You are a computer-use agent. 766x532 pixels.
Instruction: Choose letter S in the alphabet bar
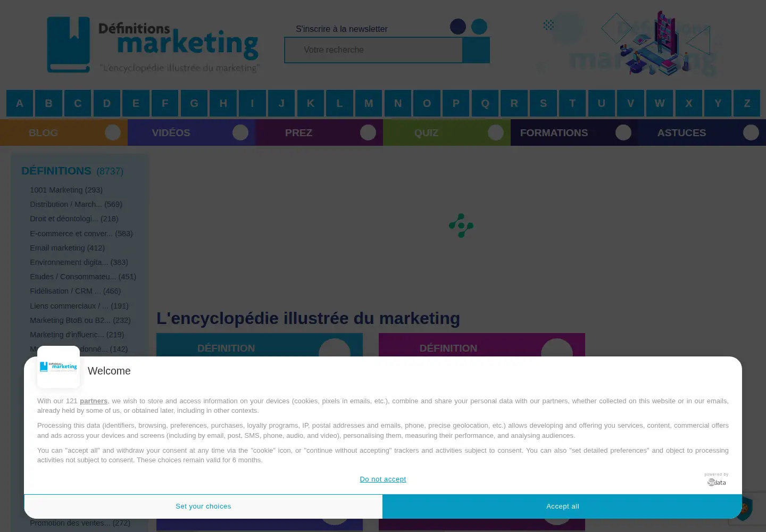point(543,103)
